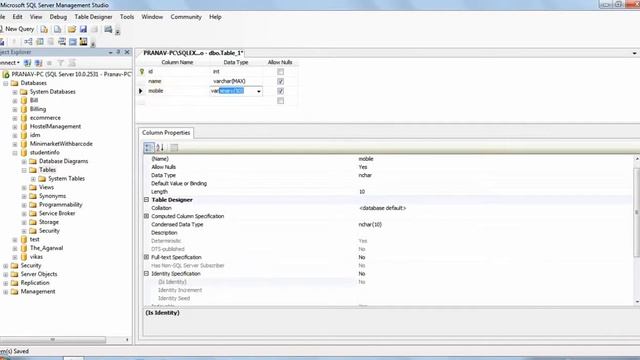Collapse the studentinfo database node
The height and width of the screenshot is (360, 640).
(x=15, y=153)
